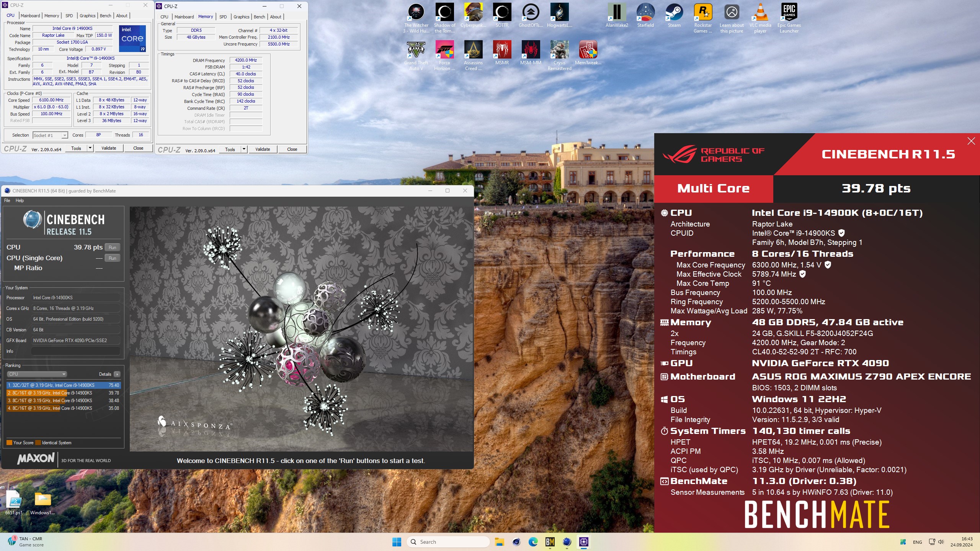Run the CPU multi-core test
Viewport: 980px width, 551px height.
[113, 248]
